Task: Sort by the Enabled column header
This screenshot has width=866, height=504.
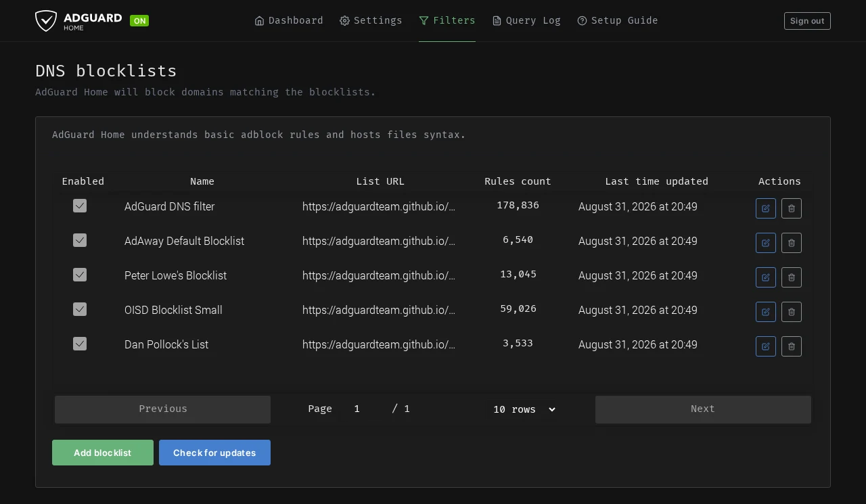Action: tap(83, 181)
